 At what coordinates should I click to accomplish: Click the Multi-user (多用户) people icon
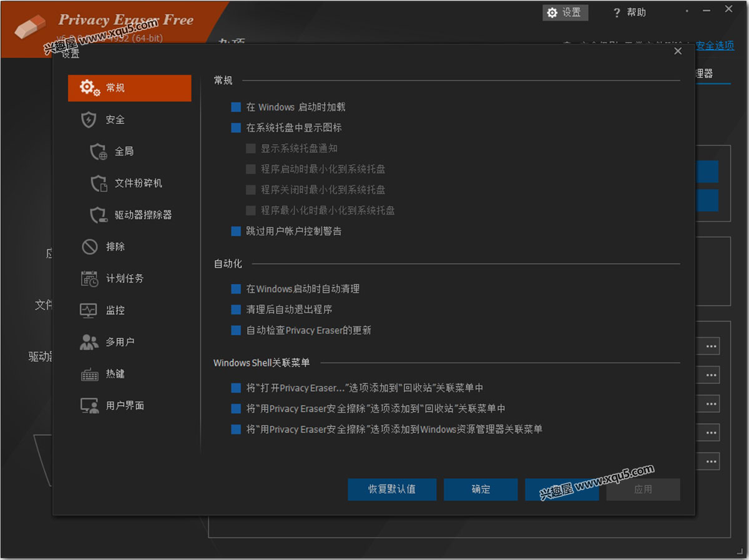(x=89, y=342)
